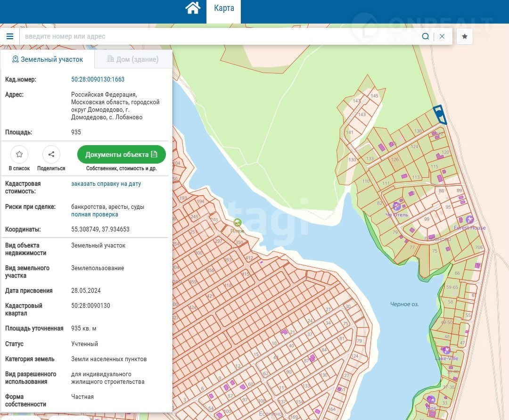Click 'заказать справку на дату' link

click(106, 184)
